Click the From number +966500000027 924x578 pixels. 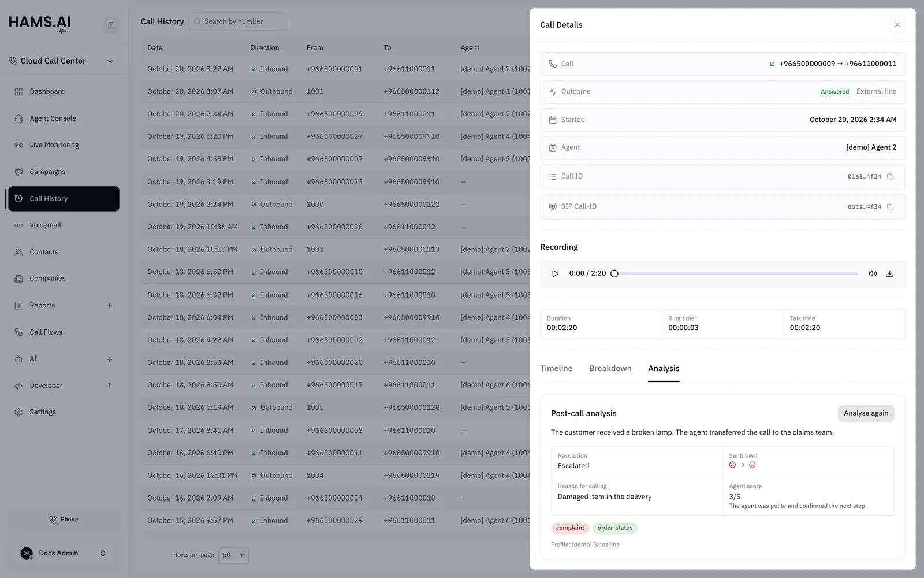(334, 136)
